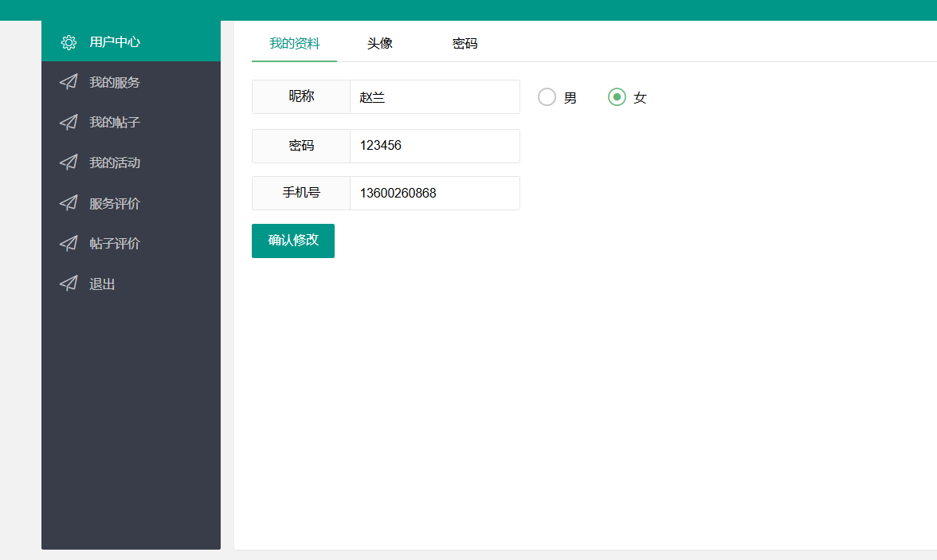
Task: Switch to the 密码 tab
Action: pos(465,44)
